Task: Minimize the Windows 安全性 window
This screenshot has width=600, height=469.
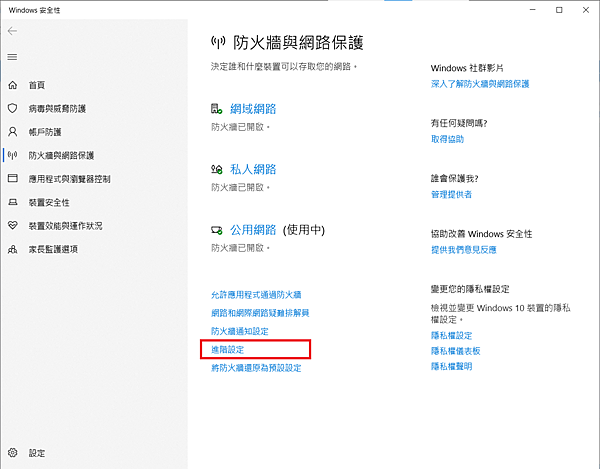Action: (x=533, y=10)
